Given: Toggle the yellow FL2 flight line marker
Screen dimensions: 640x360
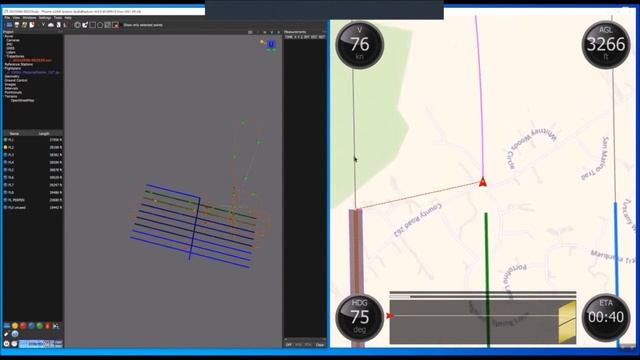Looking at the screenshot, I should click(x=5, y=147).
